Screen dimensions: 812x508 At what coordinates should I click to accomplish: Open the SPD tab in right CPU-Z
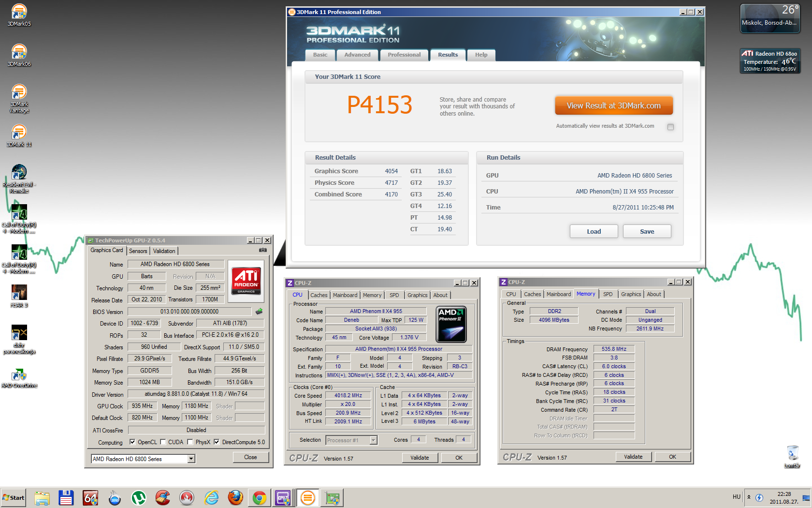pos(608,294)
